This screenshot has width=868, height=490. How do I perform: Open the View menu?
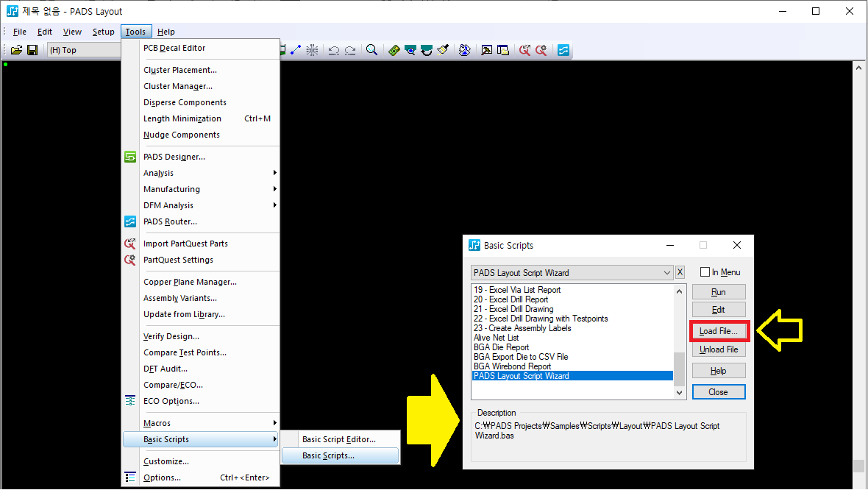tap(72, 32)
